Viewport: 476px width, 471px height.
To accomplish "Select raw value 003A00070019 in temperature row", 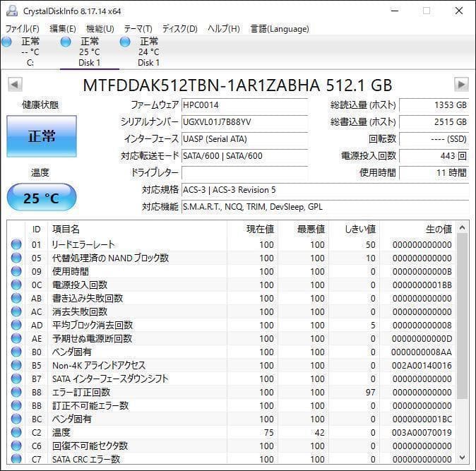I will coord(422,432).
